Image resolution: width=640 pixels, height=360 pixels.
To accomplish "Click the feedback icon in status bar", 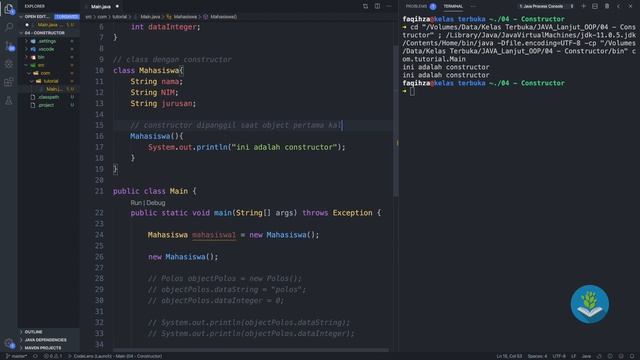I will tap(621, 356).
